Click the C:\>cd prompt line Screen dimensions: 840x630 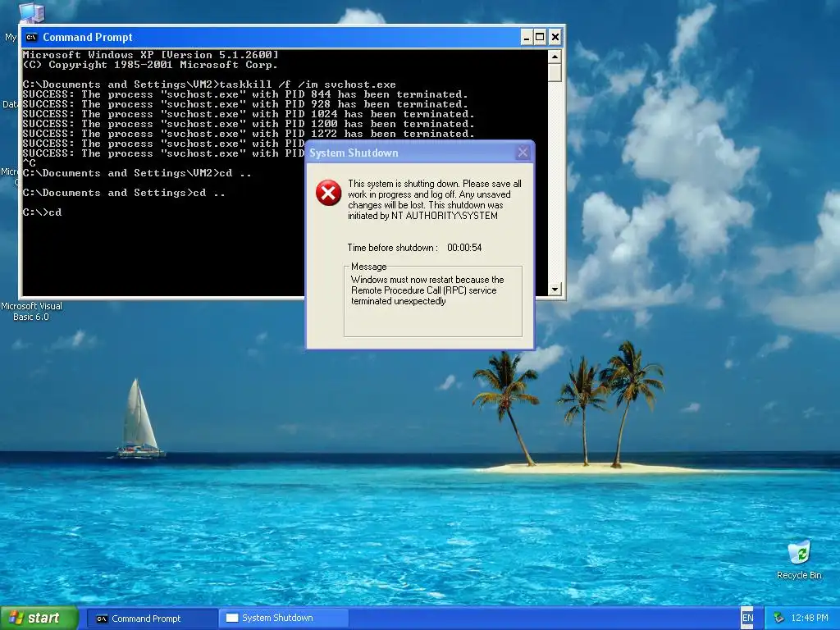point(43,212)
